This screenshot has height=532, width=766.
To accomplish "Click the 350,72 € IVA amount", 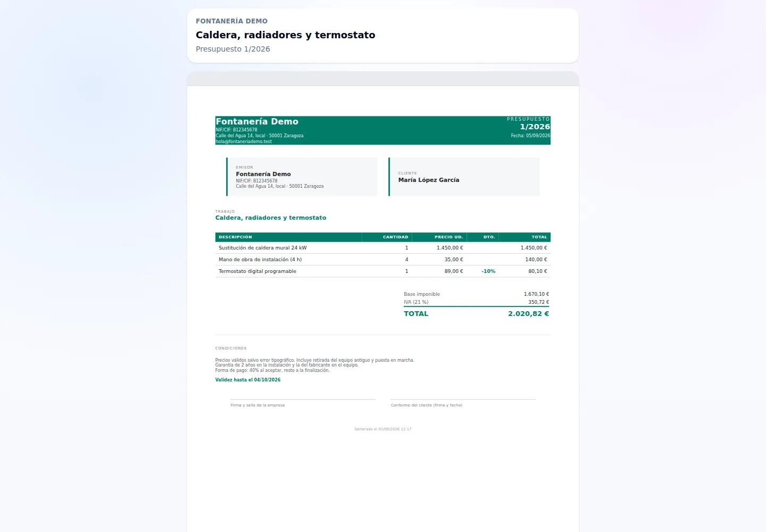I will click(538, 302).
